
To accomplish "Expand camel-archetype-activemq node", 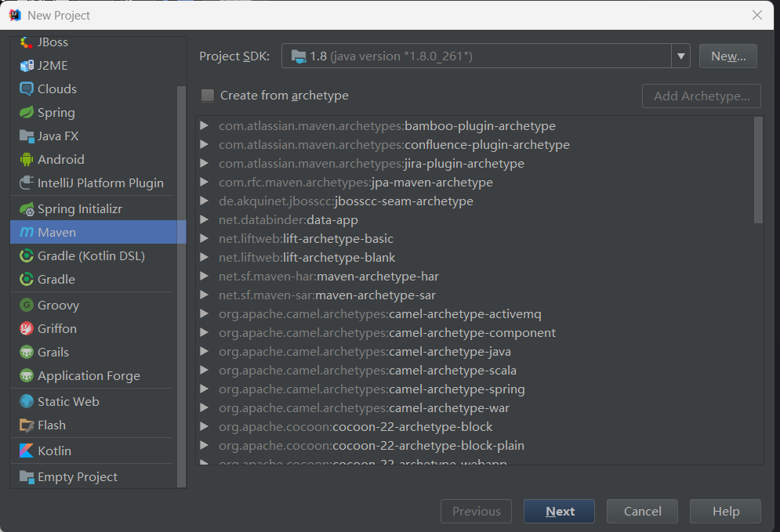I will coord(204,313).
